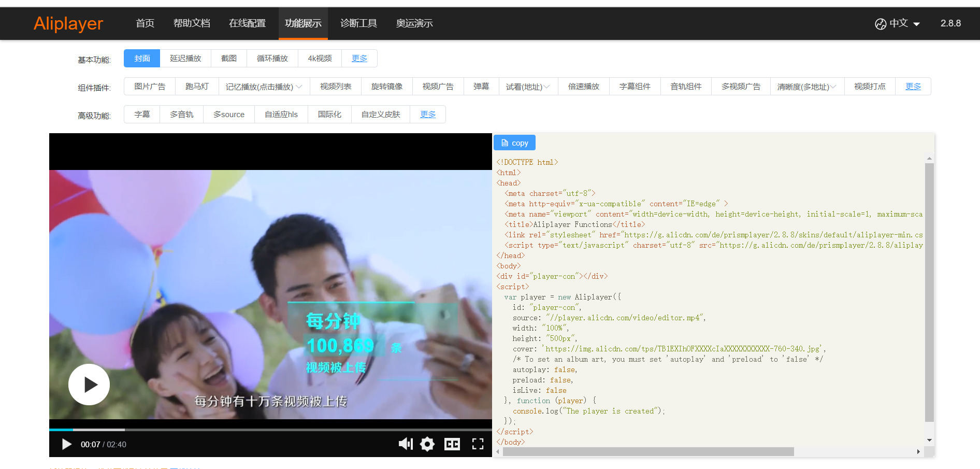Select the 自定义皮肤 advanced tab
The image size is (980, 469).
tap(381, 115)
